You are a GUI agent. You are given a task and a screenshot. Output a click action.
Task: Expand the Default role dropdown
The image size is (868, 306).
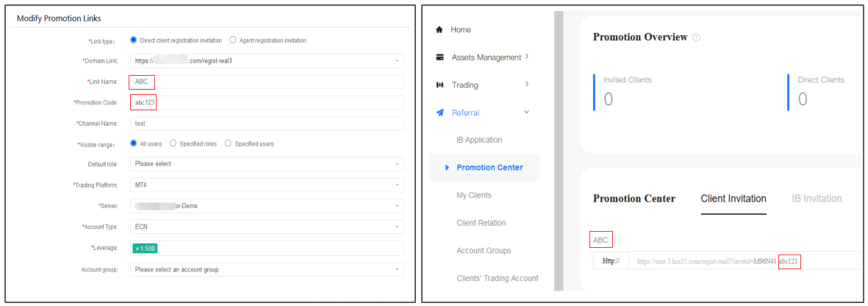click(x=266, y=164)
